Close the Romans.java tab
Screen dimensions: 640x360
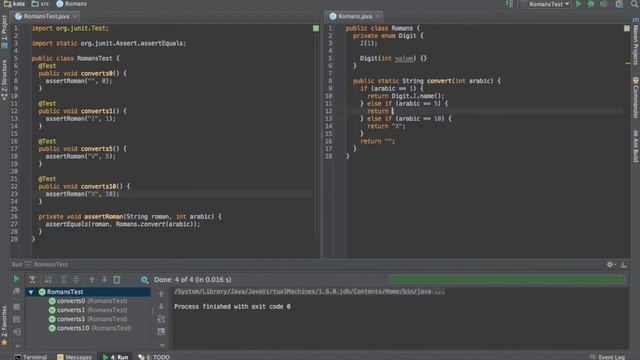[x=378, y=16]
